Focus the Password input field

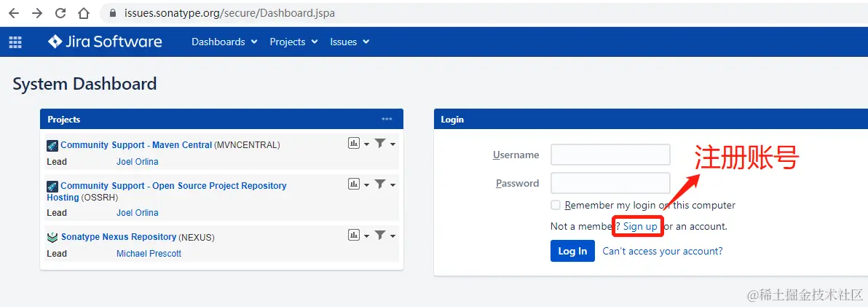pos(610,183)
